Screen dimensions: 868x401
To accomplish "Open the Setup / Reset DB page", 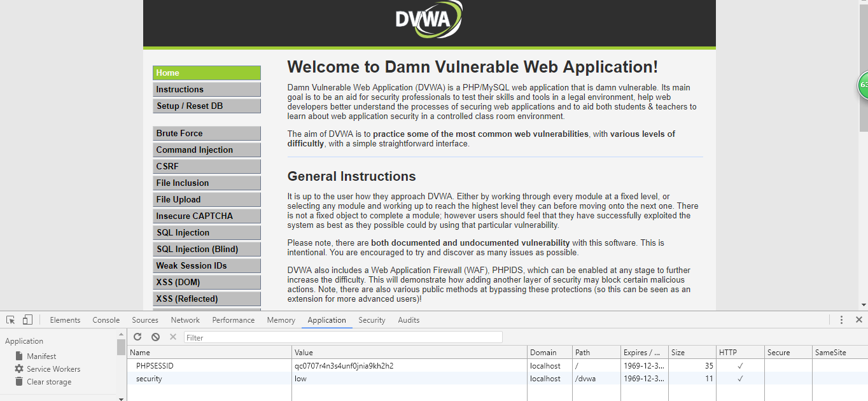I will tap(207, 106).
